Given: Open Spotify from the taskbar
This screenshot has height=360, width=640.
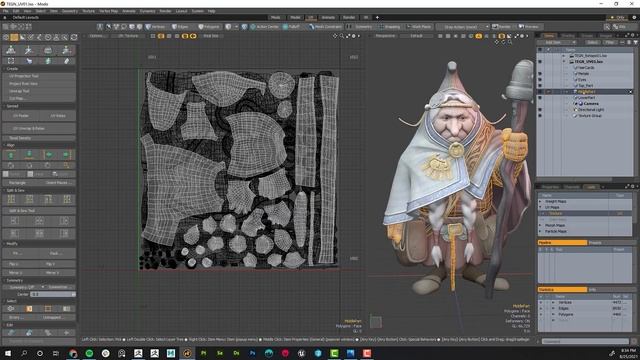Looking at the screenshot, I should tap(89, 353).
